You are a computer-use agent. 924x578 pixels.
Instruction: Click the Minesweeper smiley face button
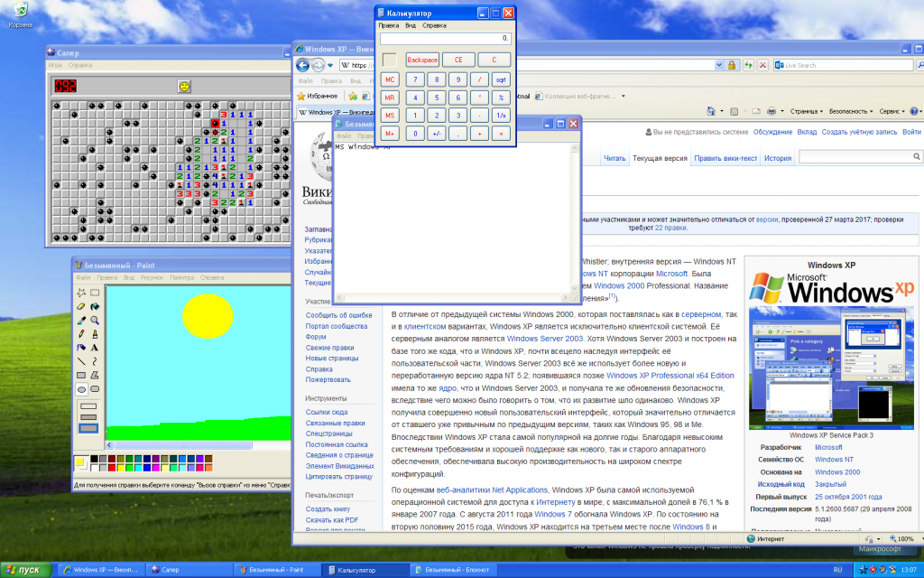click(184, 86)
